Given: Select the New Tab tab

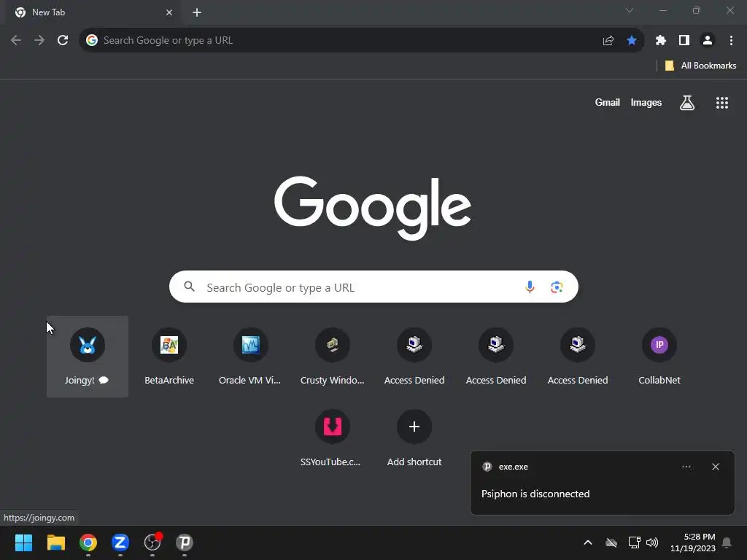Looking at the screenshot, I should pos(94,12).
